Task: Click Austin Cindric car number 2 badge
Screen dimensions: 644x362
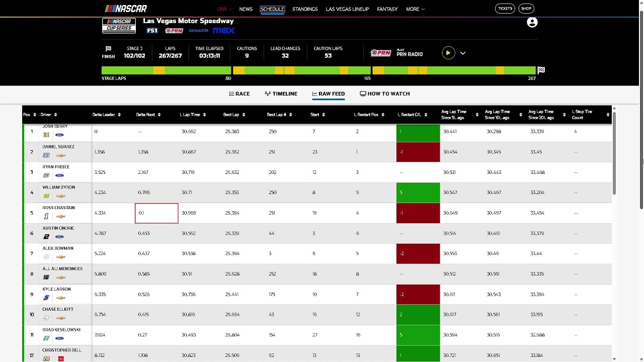Action: (x=46, y=237)
